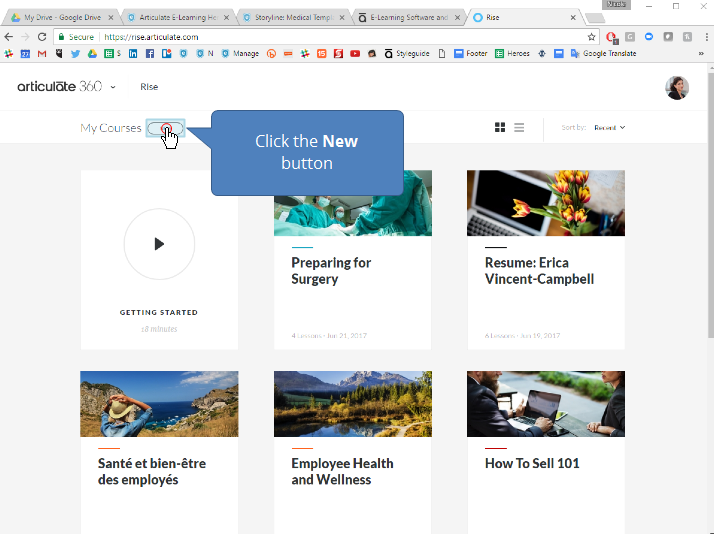Click the page vertical scrollbar

point(710,203)
